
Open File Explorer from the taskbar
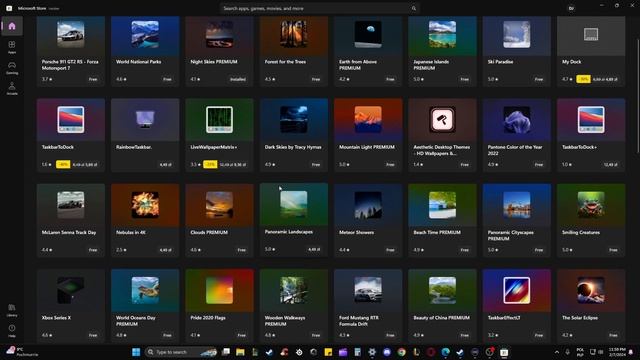tap(240, 352)
